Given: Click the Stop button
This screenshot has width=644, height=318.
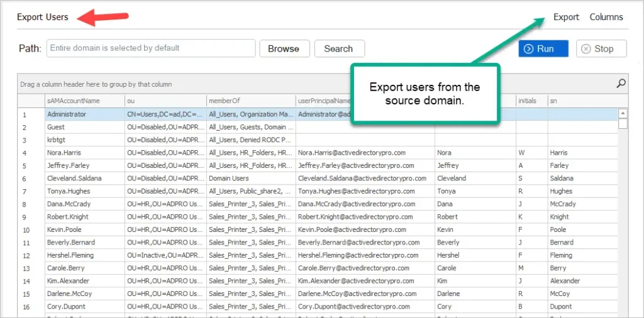Looking at the screenshot, I should 601,49.
